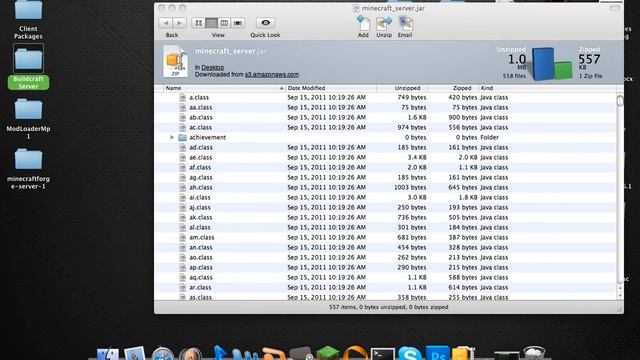The width and height of the screenshot is (640, 360).
Task: Expand the achievement folder disclosure triangle
Action: [x=172, y=138]
